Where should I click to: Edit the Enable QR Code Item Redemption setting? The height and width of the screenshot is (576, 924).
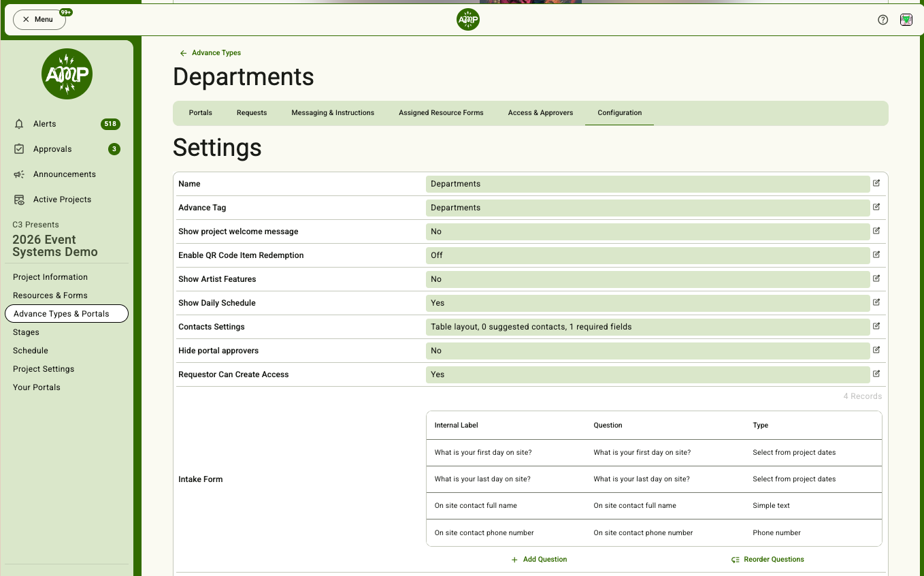pyautogui.click(x=876, y=255)
